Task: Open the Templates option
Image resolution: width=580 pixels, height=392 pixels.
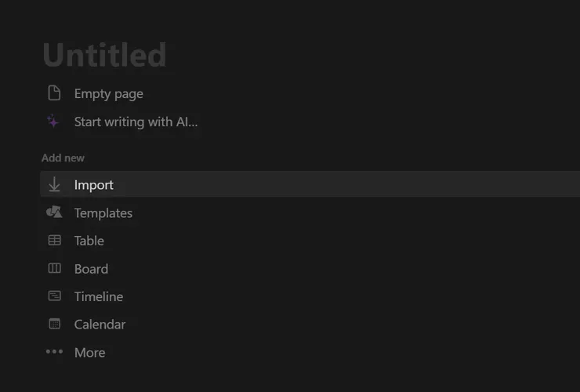Action: (103, 213)
